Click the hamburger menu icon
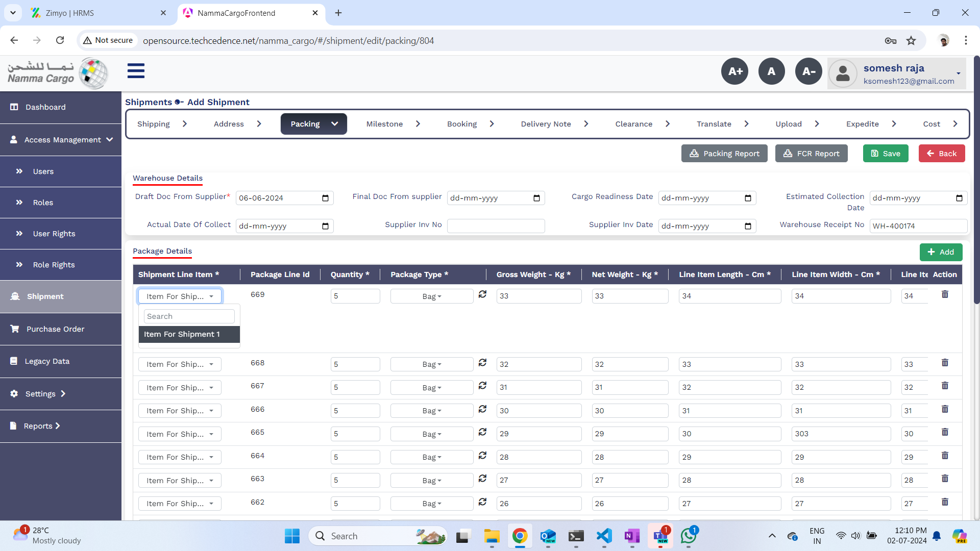Viewport: 980px width, 551px height. tap(136, 71)
